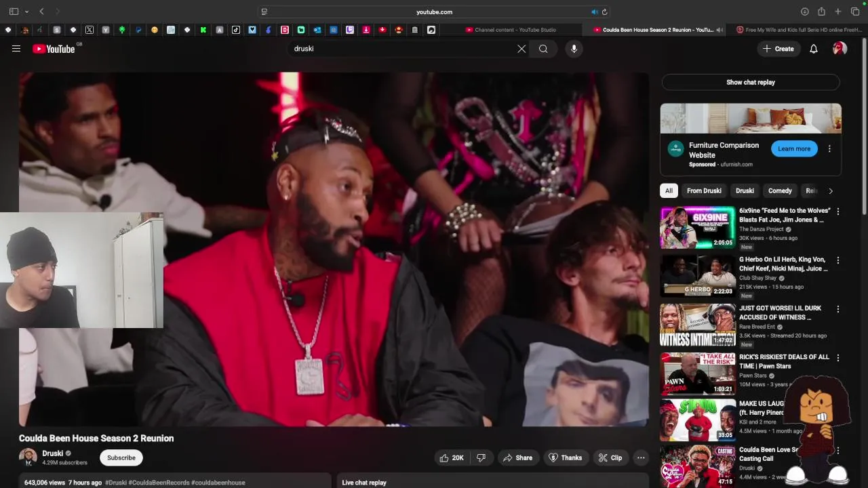Open Druski channel name link

coord(52,453)
